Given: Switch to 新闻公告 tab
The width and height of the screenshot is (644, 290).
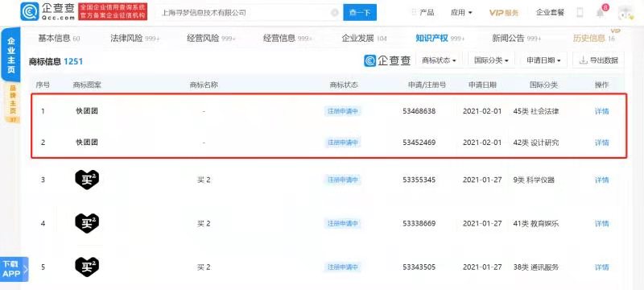Looking at the screenshot, I should tap(517, 39).
